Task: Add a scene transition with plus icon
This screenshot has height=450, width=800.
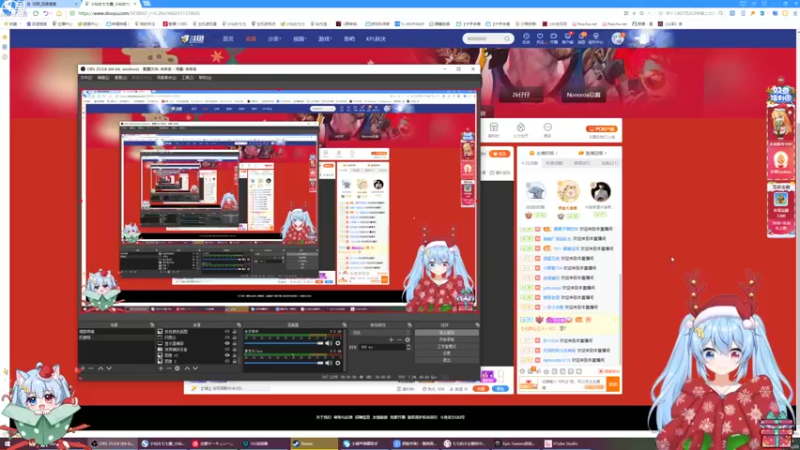Action: click(391, 339)
